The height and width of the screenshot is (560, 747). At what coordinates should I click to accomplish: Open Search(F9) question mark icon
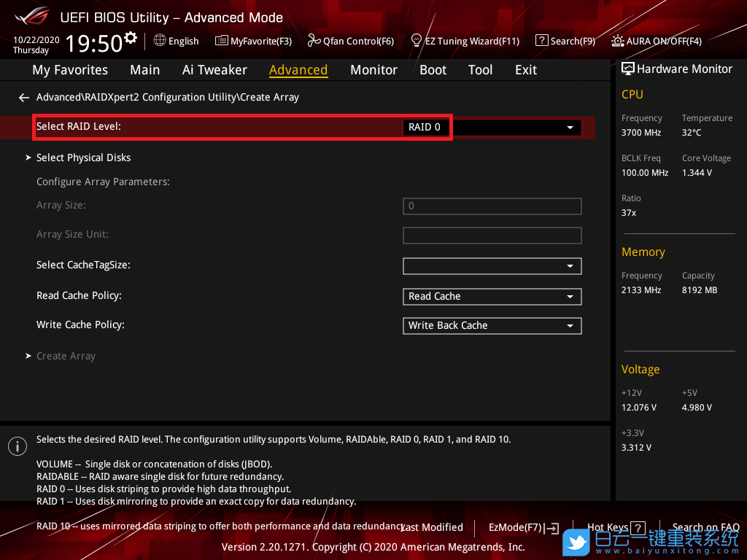click(541, 41)
